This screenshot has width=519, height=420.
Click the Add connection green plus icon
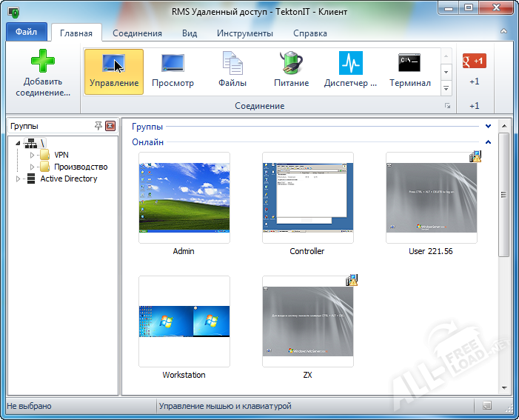pyautogui.click(x=42, y=61)
